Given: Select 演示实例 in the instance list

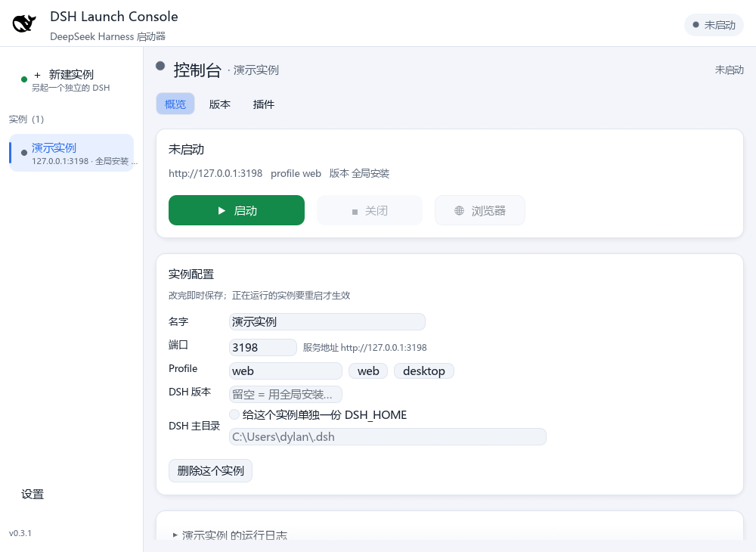Looking at the screenshot, I should pos(71,153).
